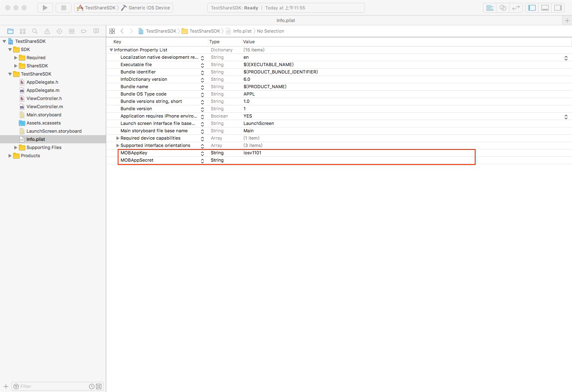
Task: Toggle the Debug area visibility
Action: pos(545,8)
